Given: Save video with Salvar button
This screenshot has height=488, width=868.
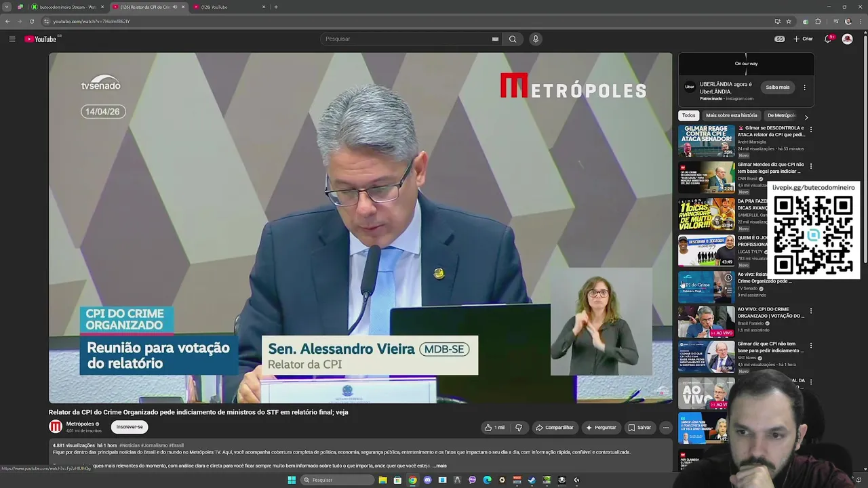Looking at the screenshot, I should tap(639, 428).
